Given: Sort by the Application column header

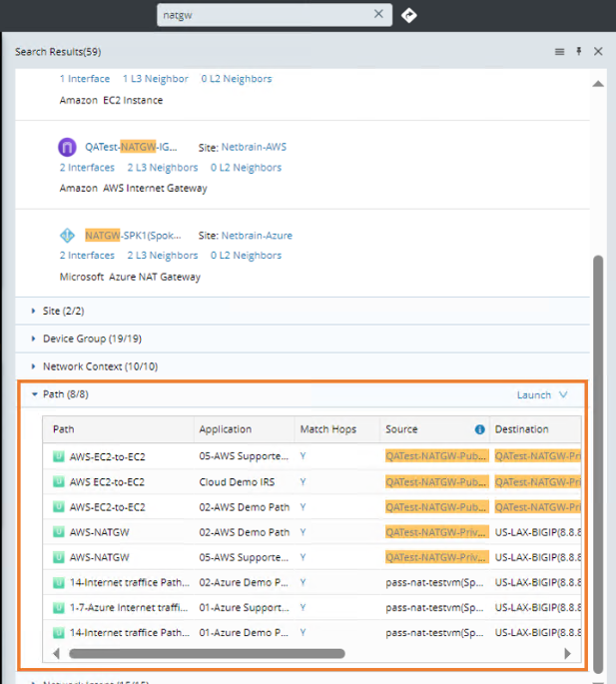Looking at the screenshot, I should (x=226, y=429).
